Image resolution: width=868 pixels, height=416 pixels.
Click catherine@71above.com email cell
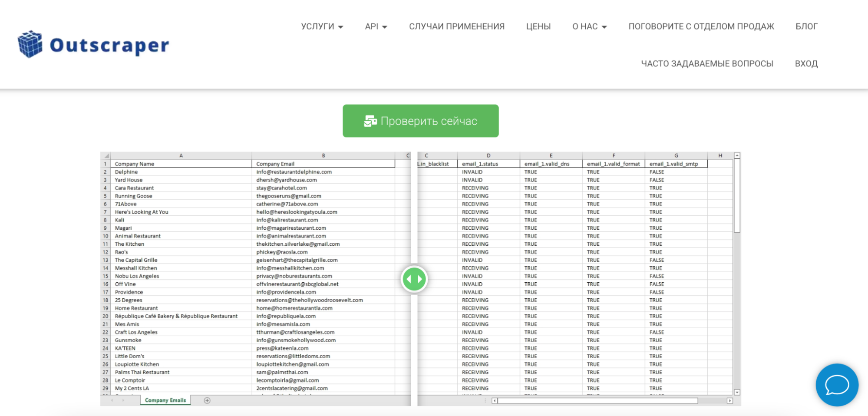(323, 204)
